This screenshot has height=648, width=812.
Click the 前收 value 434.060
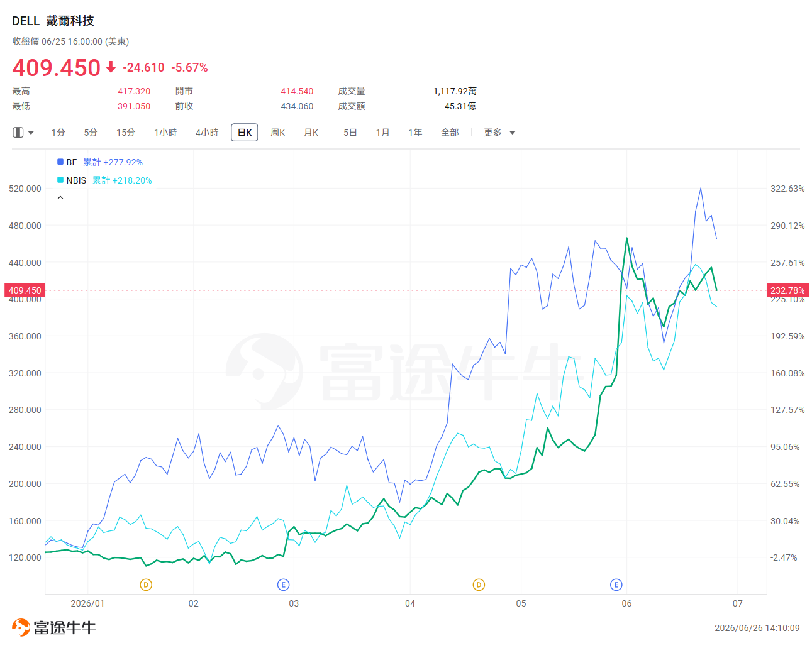tap(297, 106)
